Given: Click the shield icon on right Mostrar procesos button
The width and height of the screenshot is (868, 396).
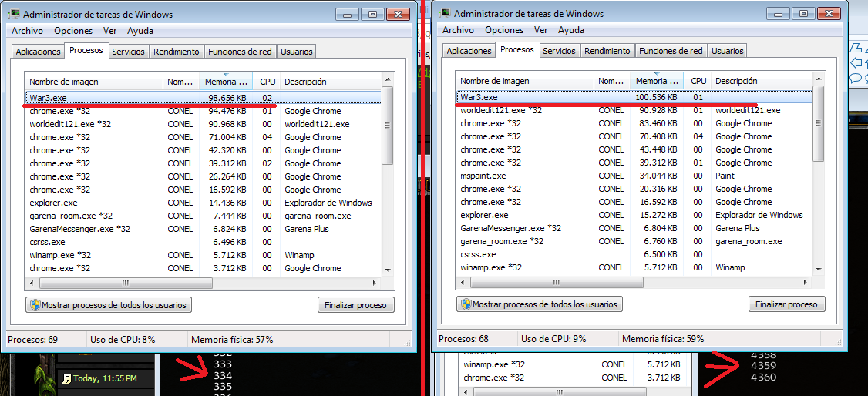Looking at the screenshot, I should (466, 304).
